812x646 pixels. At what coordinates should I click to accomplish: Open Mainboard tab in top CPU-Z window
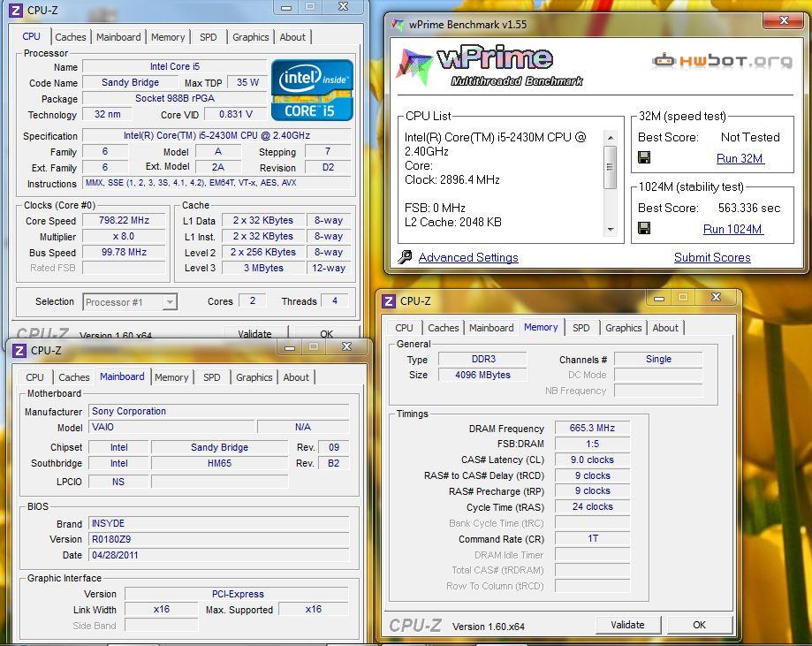click(118, 37)
